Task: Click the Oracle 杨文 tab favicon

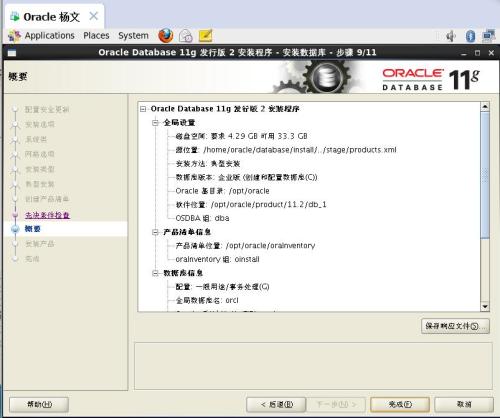Action: coord(15,16)
